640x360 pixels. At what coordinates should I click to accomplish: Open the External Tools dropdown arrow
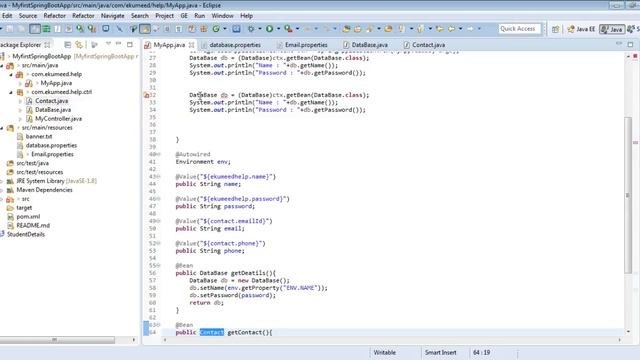(x=297, y=29)
